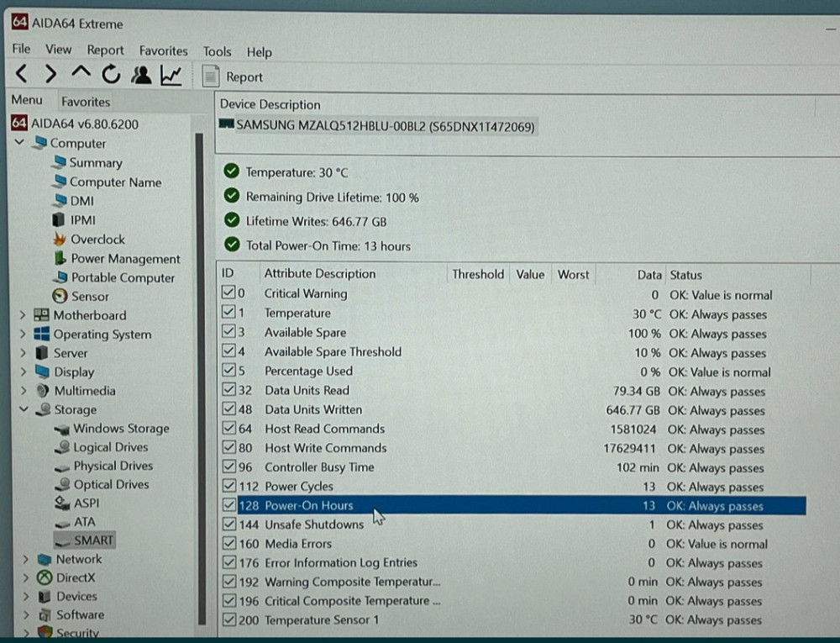The width and height of the screenshot is (840, 643).
Task: Click the Report toolbar button label
Action: [x=244, y=77]
